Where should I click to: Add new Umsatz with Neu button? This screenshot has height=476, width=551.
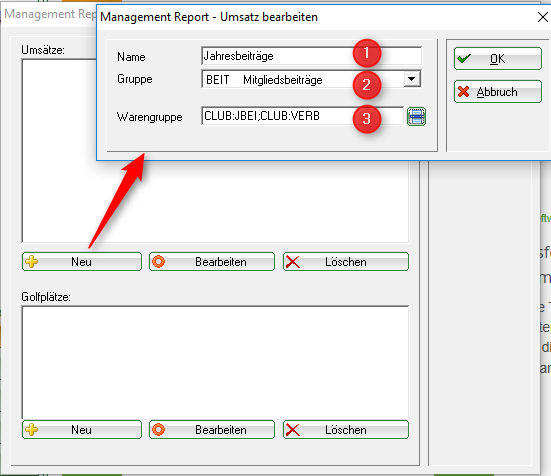(x=82, y=261)
